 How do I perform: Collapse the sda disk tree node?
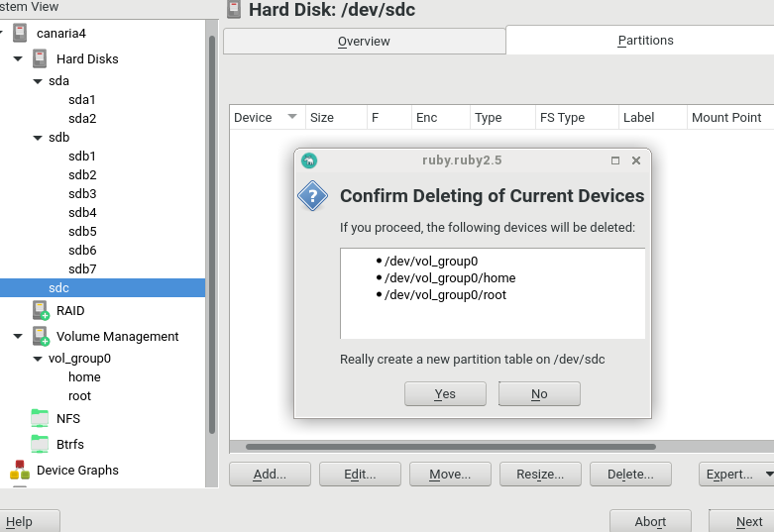click(38, 81)
